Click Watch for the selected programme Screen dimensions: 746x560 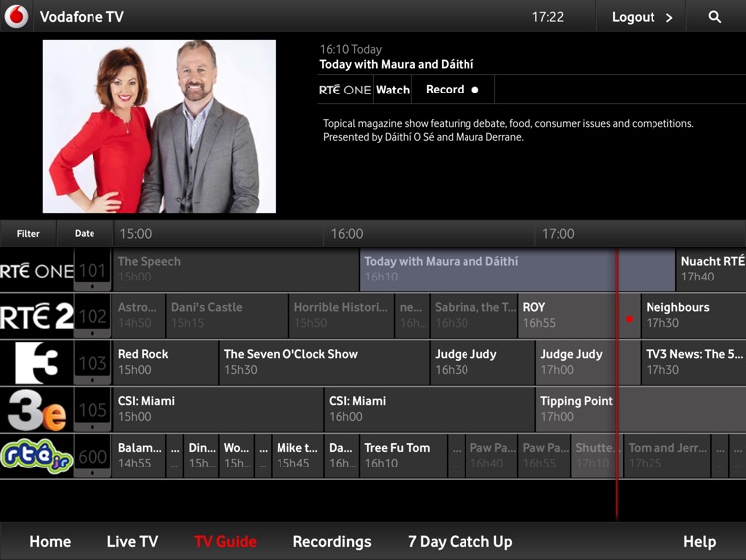pos(393,90)
